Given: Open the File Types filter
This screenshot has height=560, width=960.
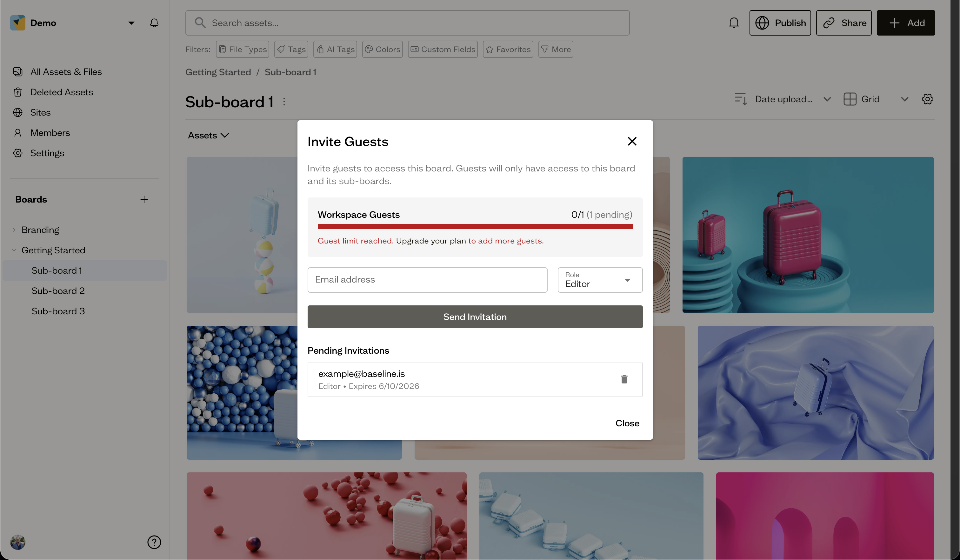Looking at the screenshot, I should pos(242,49).
